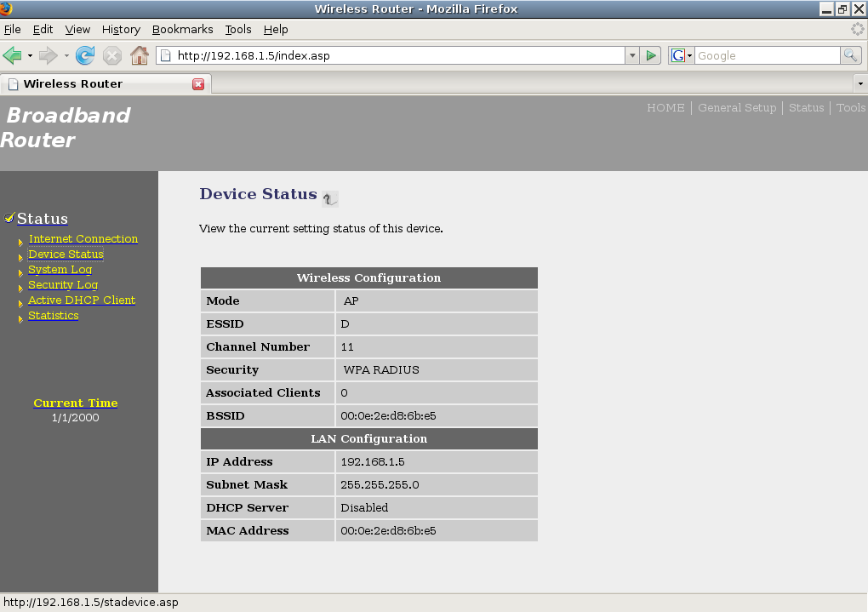
Task: Click the Status link in the header
Action: pyautogui.click(x=806, y=107)
